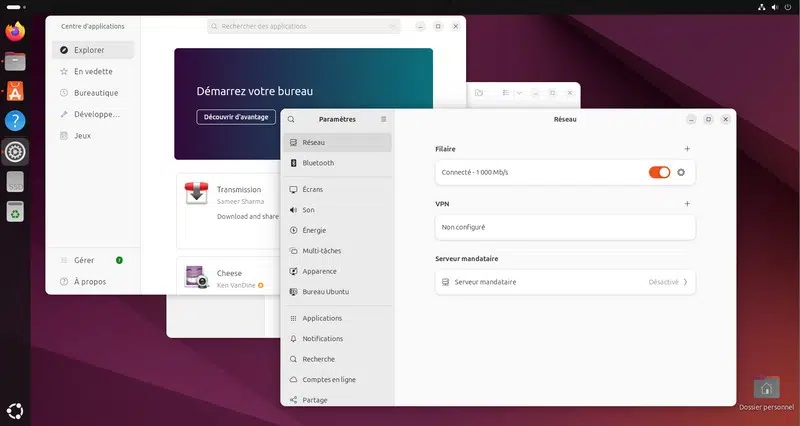Toggle the wired connection switch
This screenshot has width=800, height=426.
pyautogui.click(x=659, y=172)
